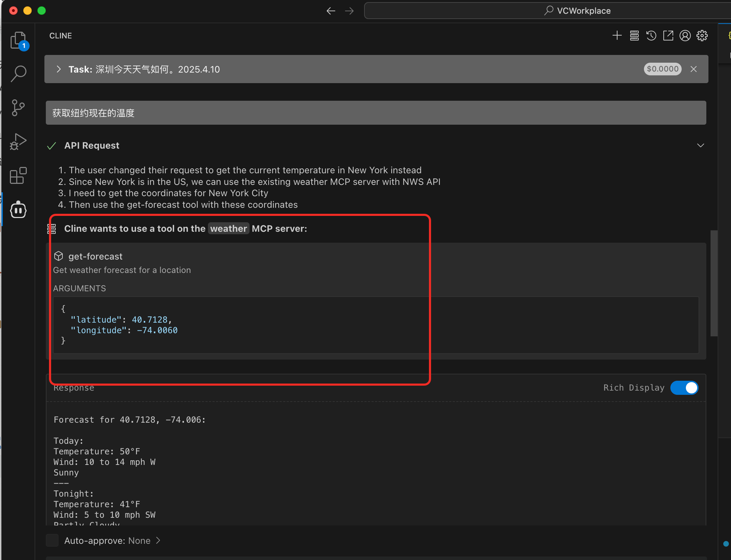Open the Explorer view in activity bar

click(18, 40)
